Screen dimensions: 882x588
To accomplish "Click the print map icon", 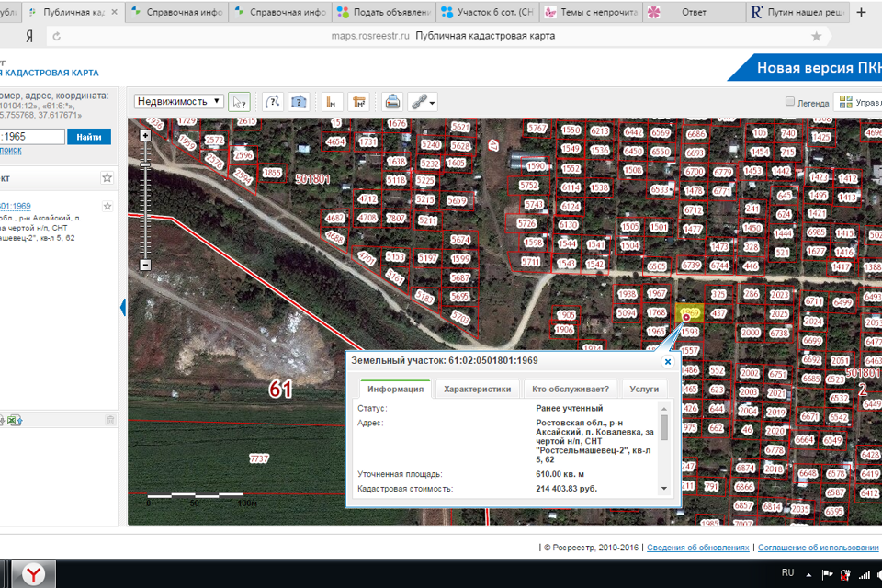I will click(x=392, y=102).
